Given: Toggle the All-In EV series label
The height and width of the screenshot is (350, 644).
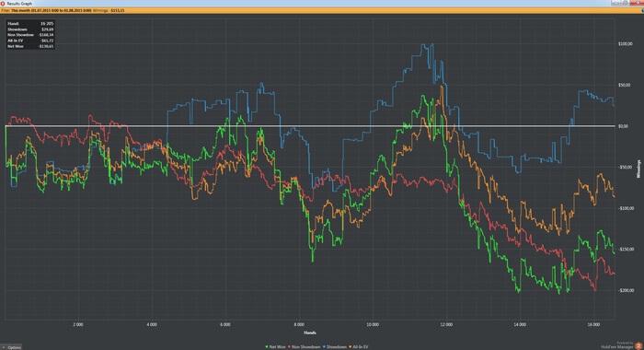Looking at the screenshot, I should click(x=361, y=347).
